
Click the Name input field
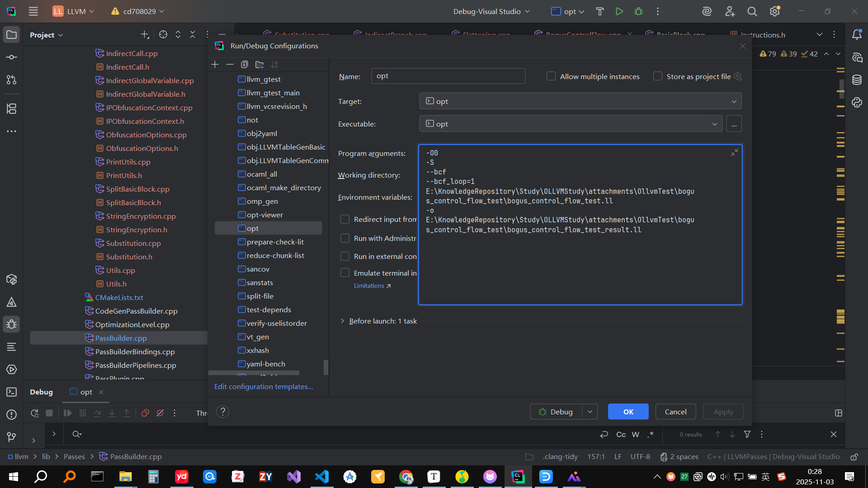pos(448,76)
